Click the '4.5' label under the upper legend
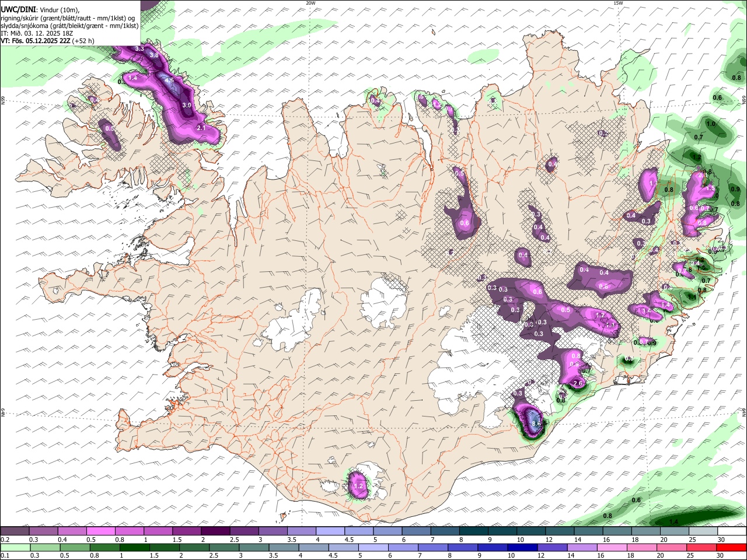The image size is (747, 560). point(349,540)
